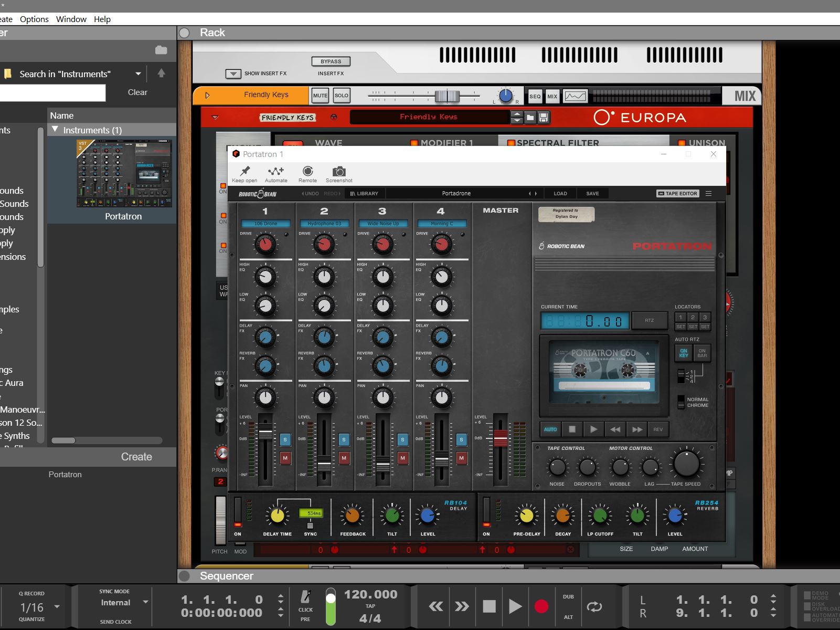Pin Portatron window with Keep open
840x630 pixels.
click(244, 174)
